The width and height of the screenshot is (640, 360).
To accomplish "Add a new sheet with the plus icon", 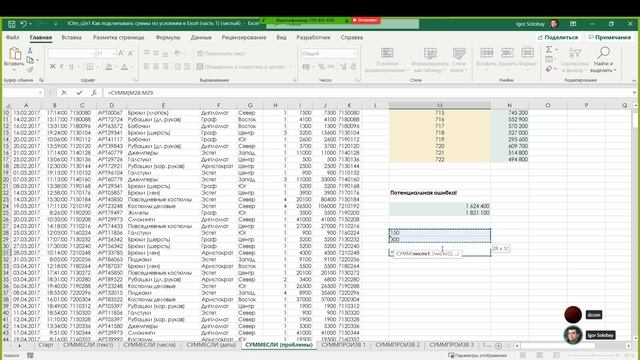I will pyautogui.click(x=498, y=346).
